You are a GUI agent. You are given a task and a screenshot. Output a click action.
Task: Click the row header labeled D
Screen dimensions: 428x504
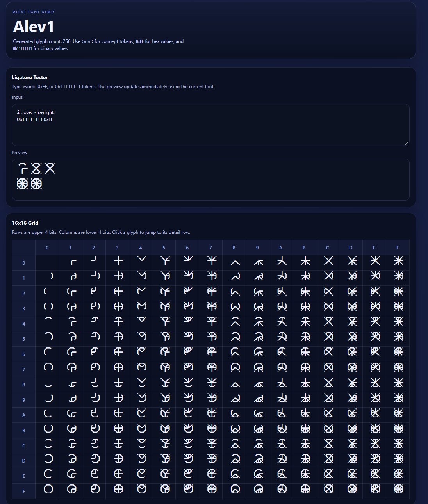pos(24,461)
